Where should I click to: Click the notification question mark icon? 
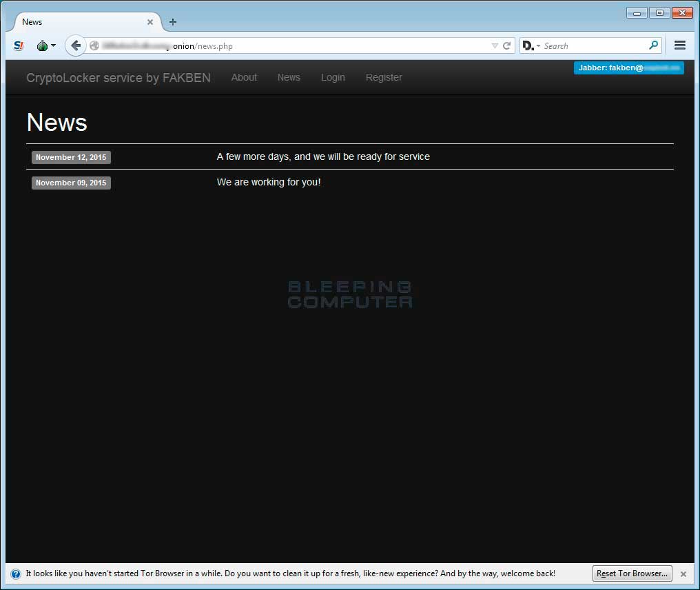[x=16, y=574]
